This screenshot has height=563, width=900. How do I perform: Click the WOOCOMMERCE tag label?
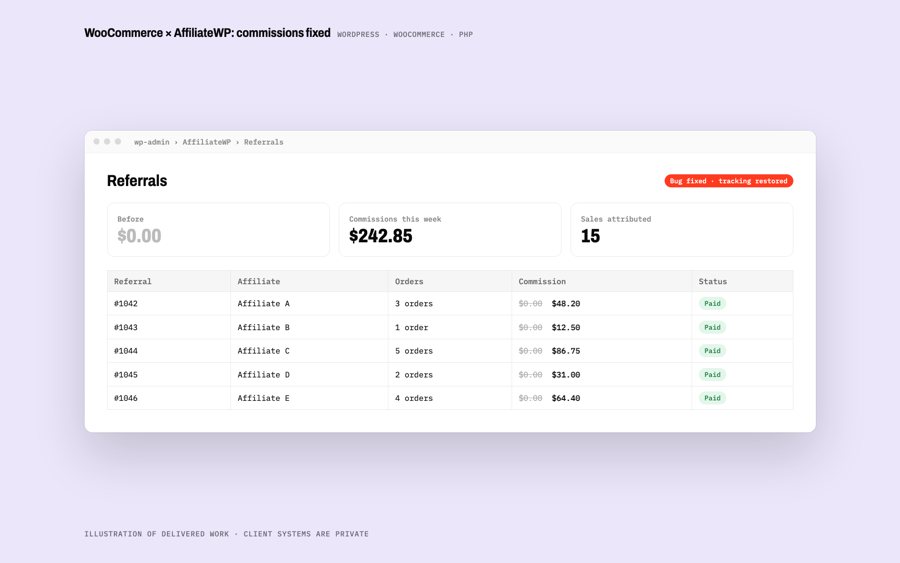[x=419, y=34]
